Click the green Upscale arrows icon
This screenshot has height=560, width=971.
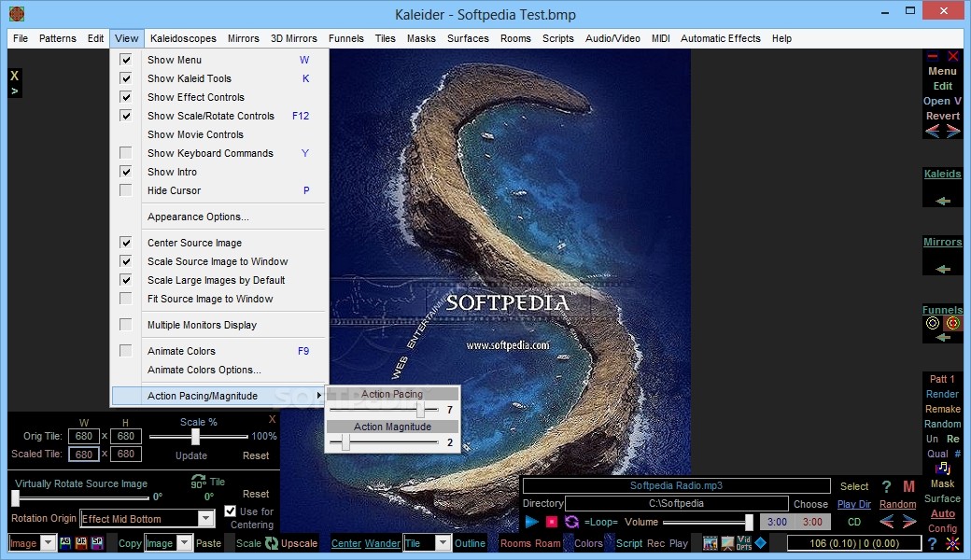(x=272, y=543)
